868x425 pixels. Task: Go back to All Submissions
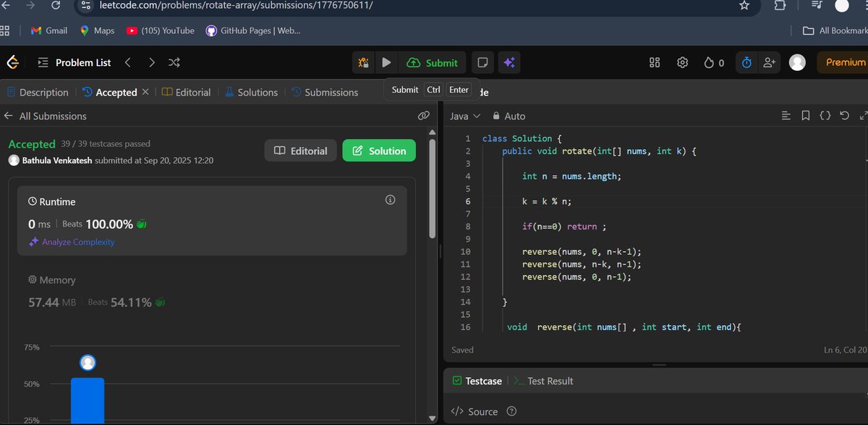(x=45, y=116)
